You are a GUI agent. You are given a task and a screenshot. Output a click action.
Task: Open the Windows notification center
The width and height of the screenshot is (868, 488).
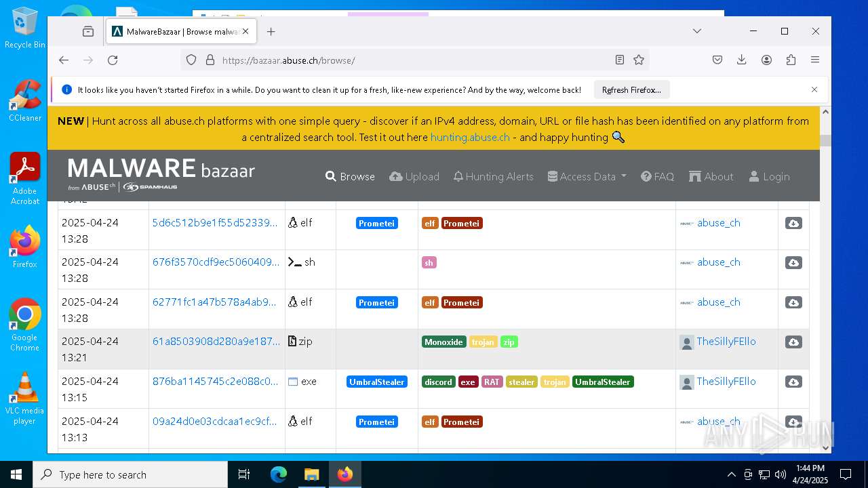click(846, 474)
